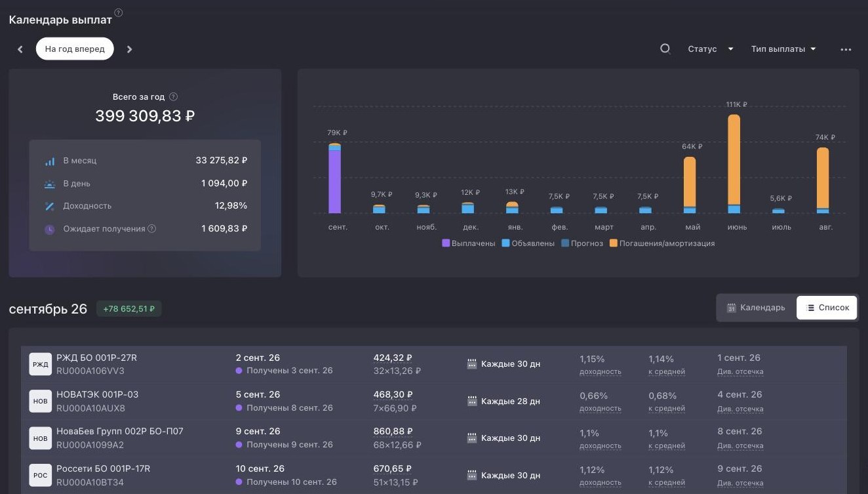
Task: Go to next period with right arrow
Action: (x=129, y=49)
